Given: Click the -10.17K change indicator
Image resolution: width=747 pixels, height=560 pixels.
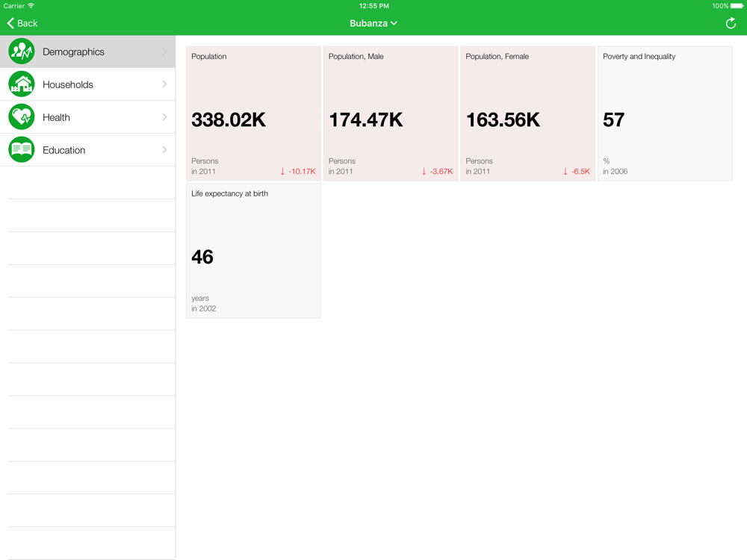Looking at the screenshot, I should (x=298, y=172).
